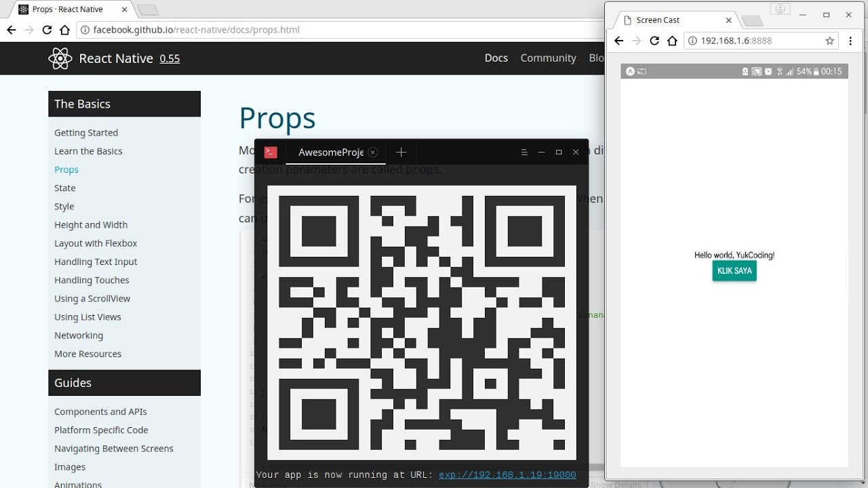Close the Screen Cast tab
This screenshot has width=868, height=488.
click(729, 20)
